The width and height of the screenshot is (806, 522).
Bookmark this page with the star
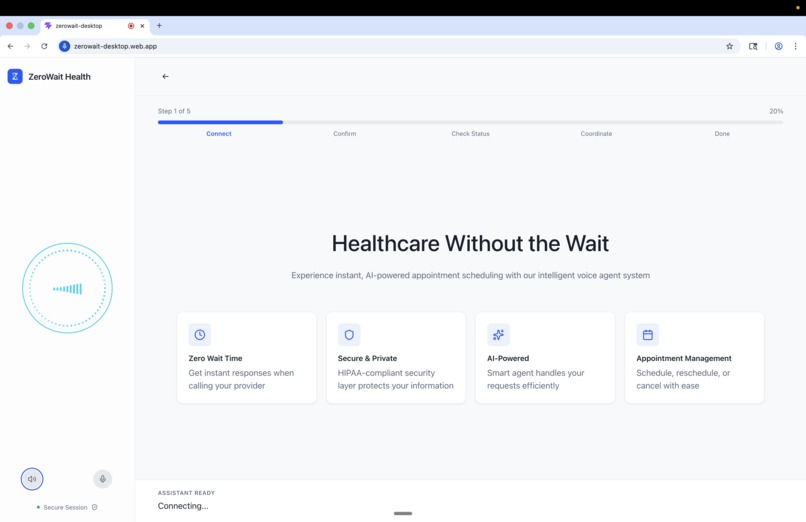pos(729,46)
